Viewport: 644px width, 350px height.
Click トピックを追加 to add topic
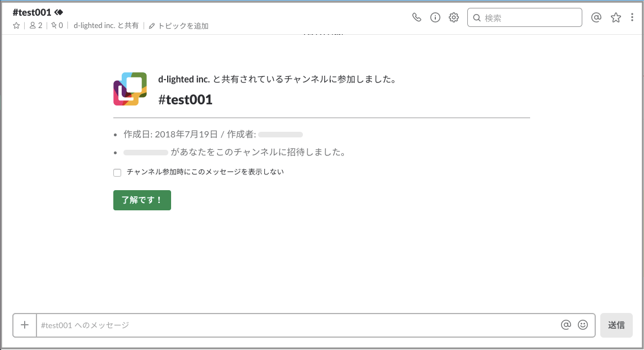tap(179, 26)
